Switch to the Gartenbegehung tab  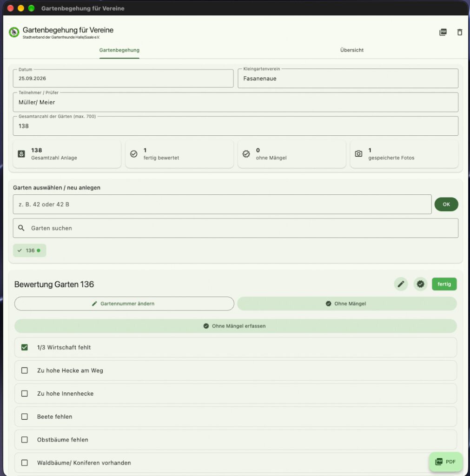click(x=119, y=50)
